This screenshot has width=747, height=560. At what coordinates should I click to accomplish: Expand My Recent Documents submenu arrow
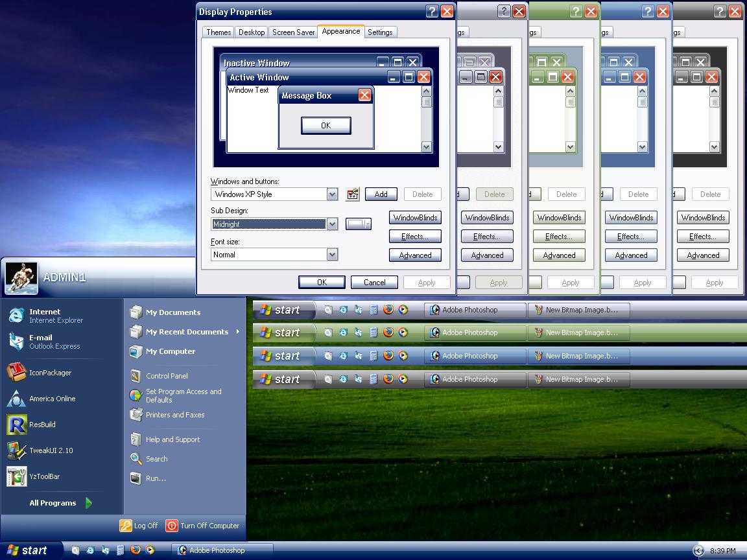[237, 332]
